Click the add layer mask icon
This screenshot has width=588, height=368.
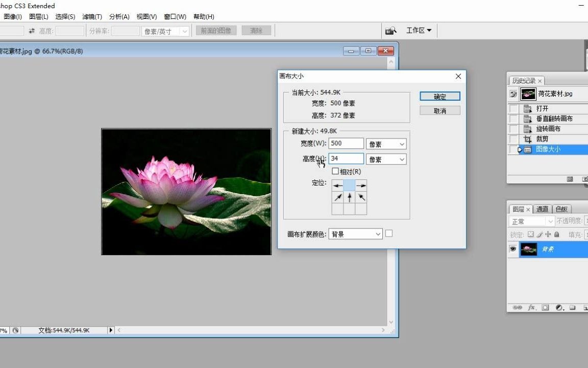point(545,307)
